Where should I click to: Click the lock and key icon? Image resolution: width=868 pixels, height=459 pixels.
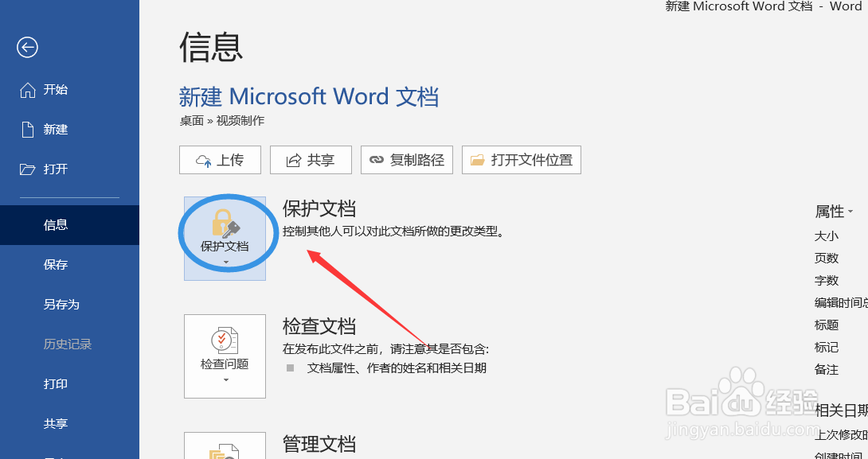click(225, 223)
